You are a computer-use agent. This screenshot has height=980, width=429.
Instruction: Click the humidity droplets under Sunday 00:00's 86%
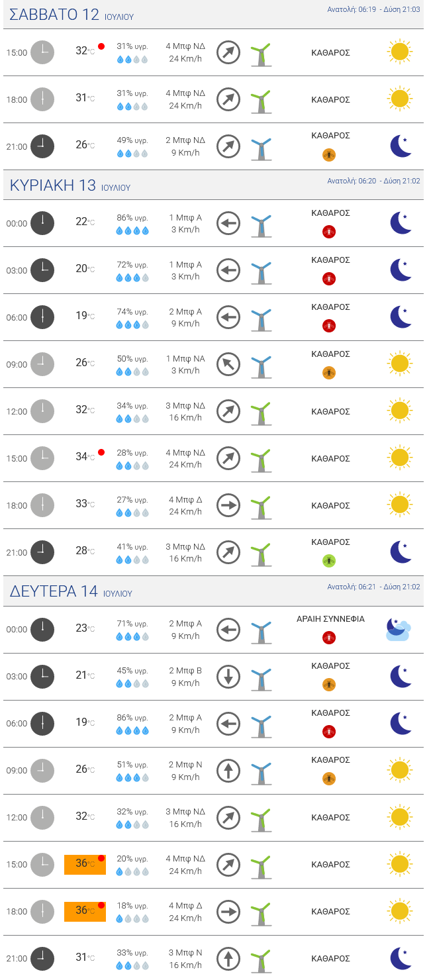coord(132,231)
